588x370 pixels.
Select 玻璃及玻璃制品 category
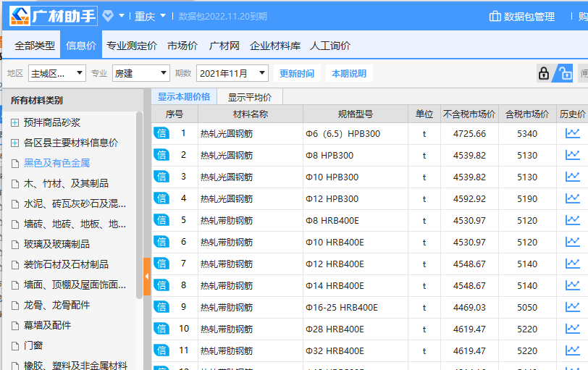(56, 244)
